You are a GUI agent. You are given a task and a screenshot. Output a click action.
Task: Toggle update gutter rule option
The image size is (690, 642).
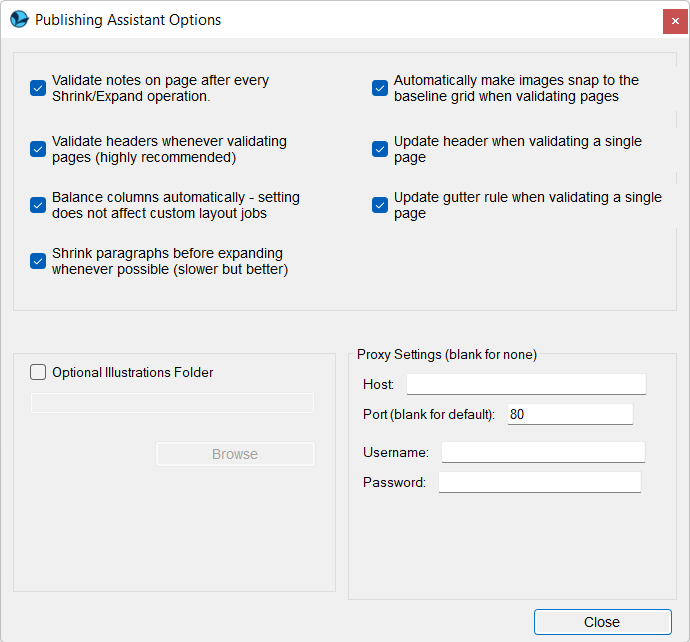click(380, 205)
